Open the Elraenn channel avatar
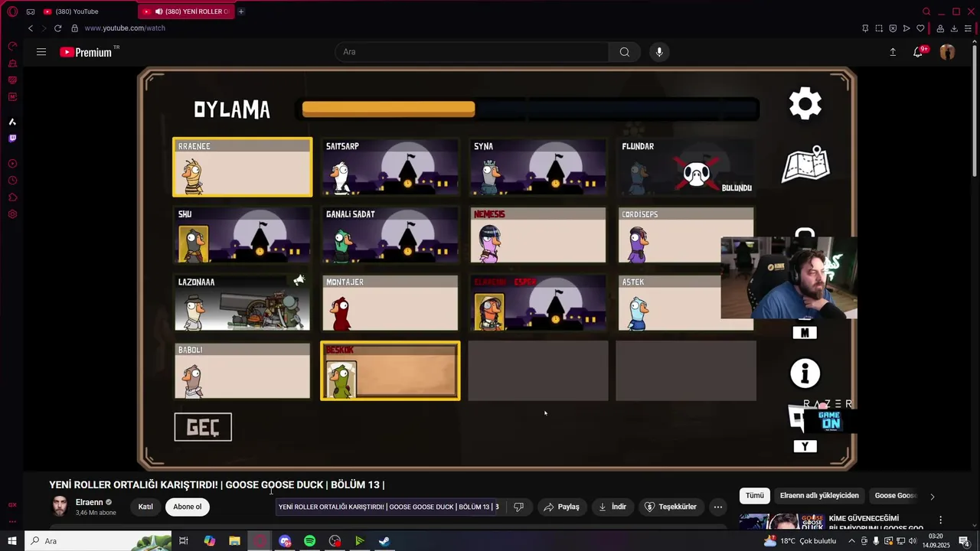Screen dimensions: 980x551 click(x=60, y=506)
